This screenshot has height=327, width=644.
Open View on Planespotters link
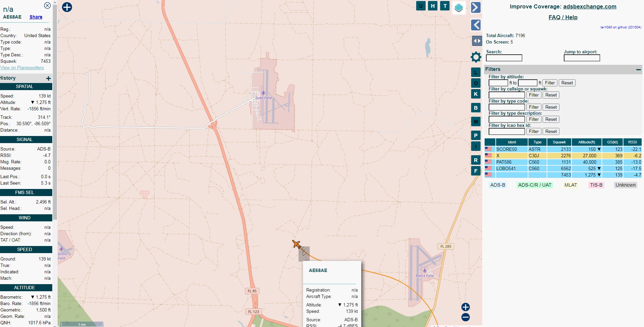(x=22, y=67)
